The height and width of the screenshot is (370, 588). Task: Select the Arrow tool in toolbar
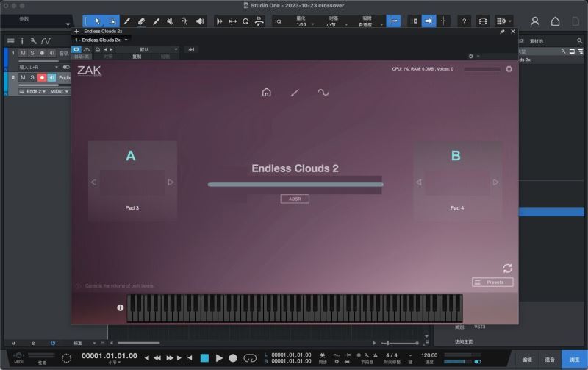(98, 21)
